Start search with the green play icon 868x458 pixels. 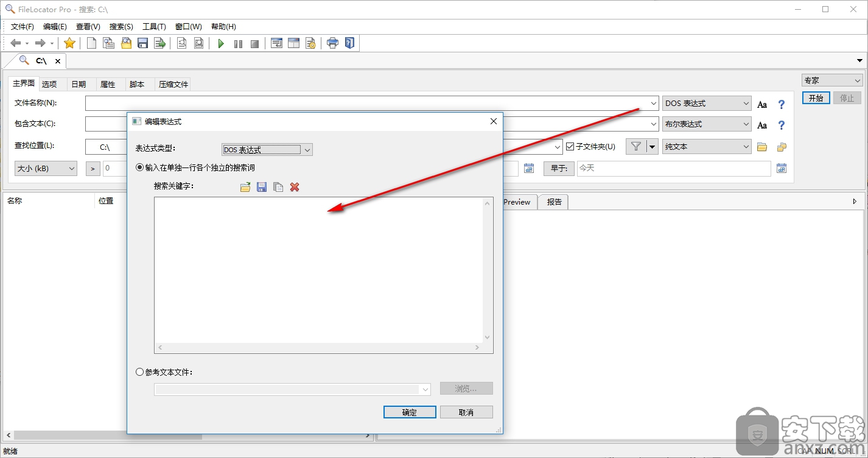221,43
